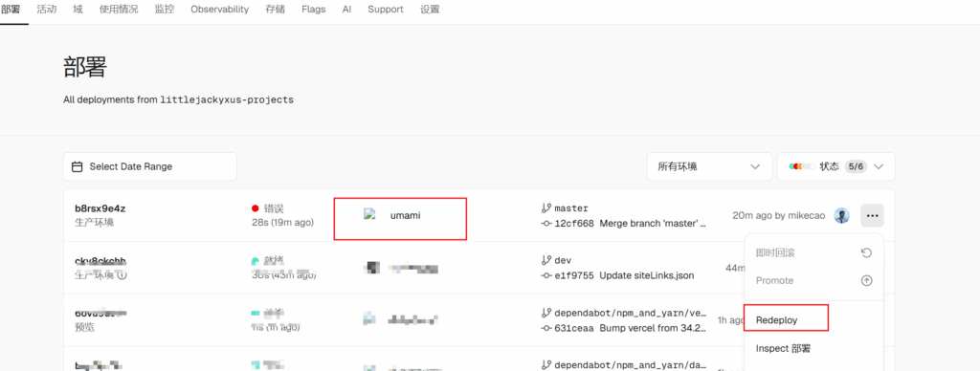The width and height of the screenshot is (980, 371).
Task: Open the 监控 tab
Action: coord(165,10)
